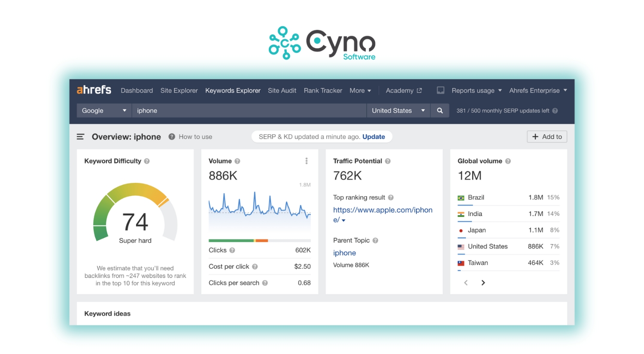
Task: Click the search magnifier icon
Action: pos(440,111)
